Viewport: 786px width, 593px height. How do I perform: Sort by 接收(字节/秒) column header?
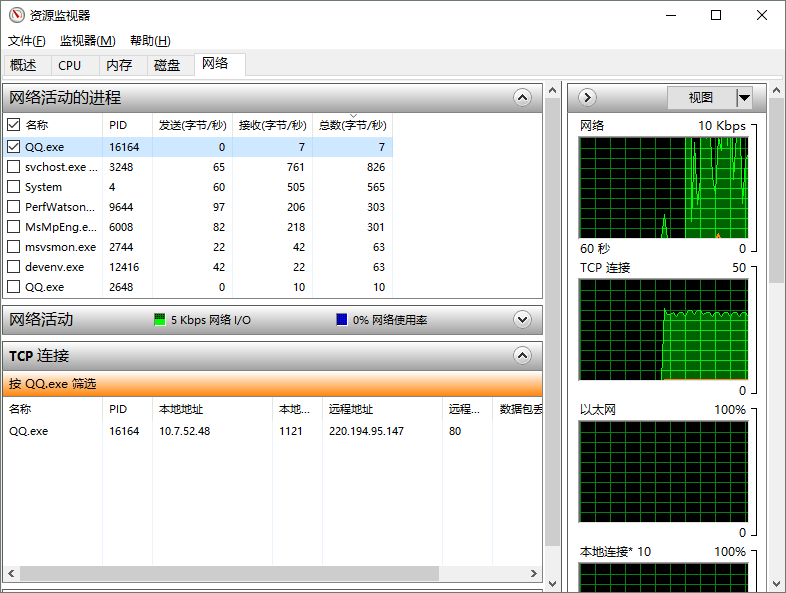pos(273,125)
